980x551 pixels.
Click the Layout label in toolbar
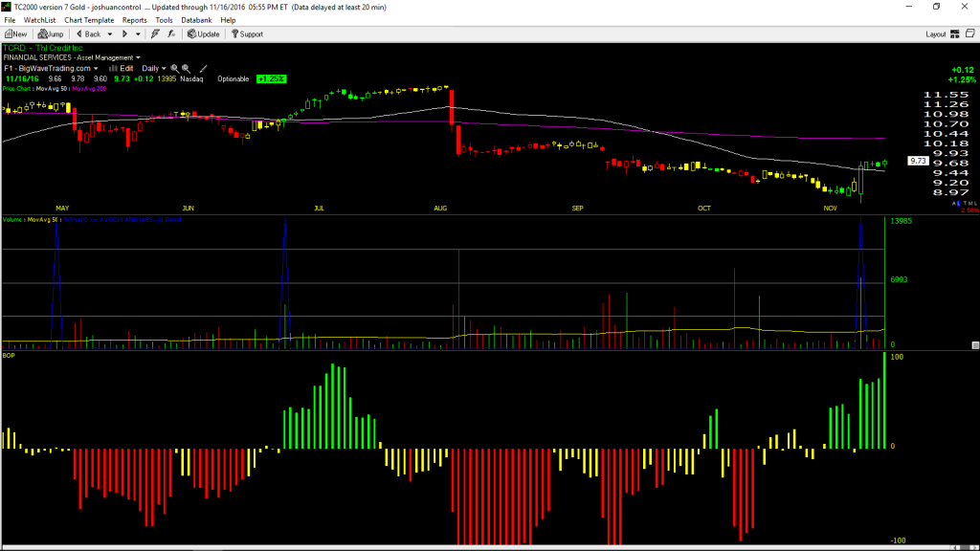click(x=936, y=34)
